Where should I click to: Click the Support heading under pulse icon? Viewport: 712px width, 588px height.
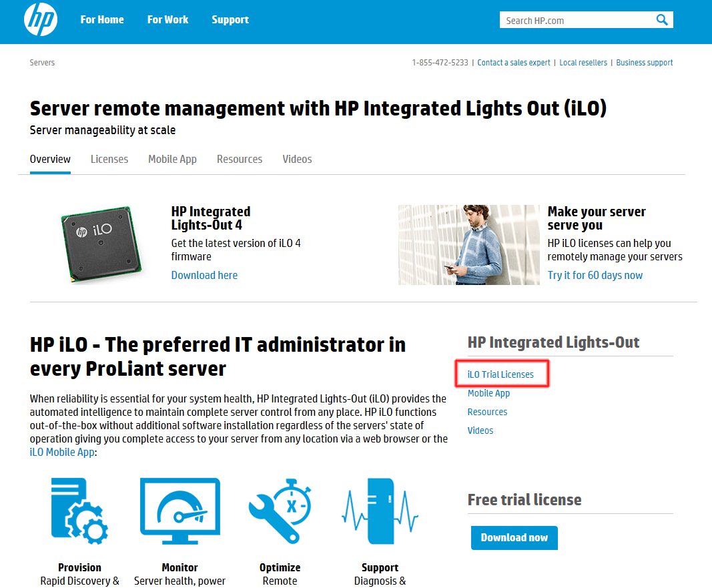(380, 567)
